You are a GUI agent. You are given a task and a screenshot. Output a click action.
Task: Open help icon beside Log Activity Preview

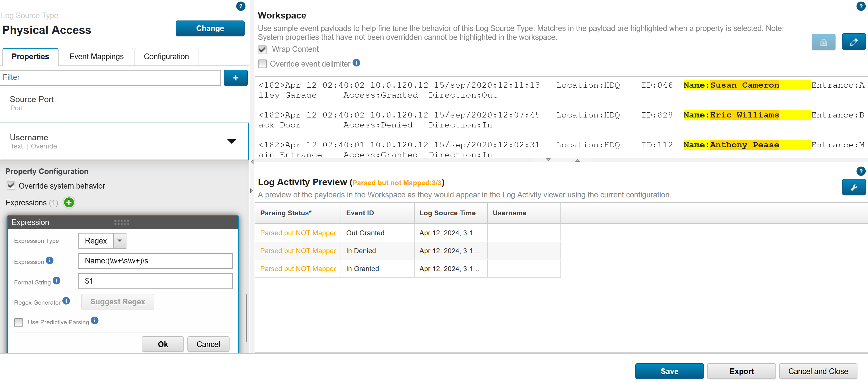point(860,171)
